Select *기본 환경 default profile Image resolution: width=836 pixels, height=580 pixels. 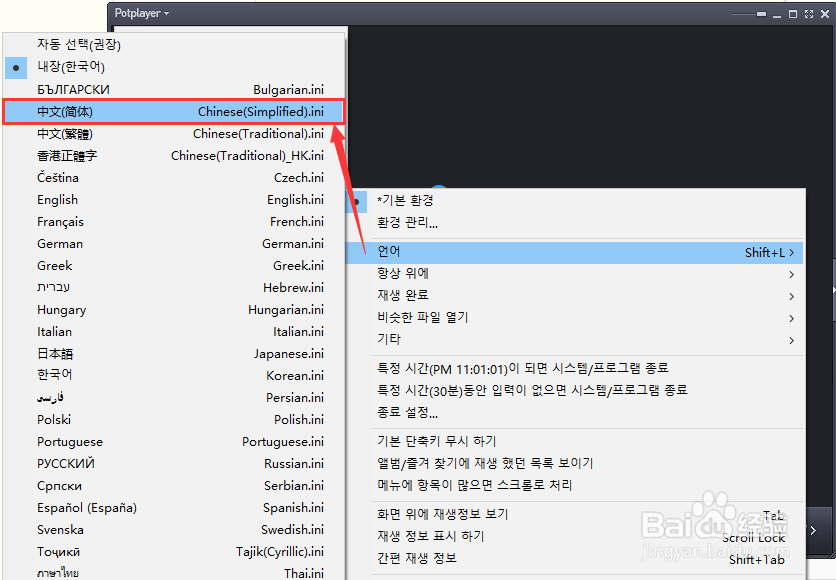[x=575, y=200]
